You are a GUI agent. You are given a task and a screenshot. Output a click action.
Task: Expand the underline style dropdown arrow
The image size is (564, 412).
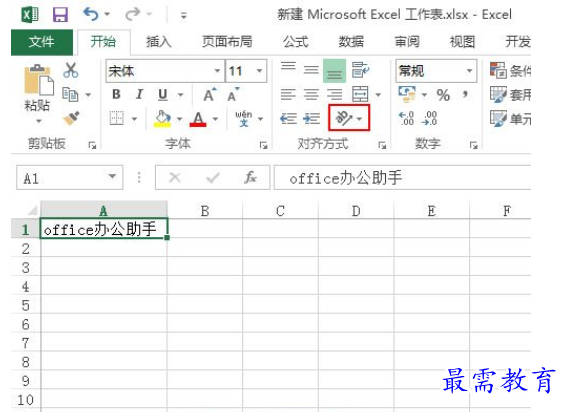tap(181, 95)
